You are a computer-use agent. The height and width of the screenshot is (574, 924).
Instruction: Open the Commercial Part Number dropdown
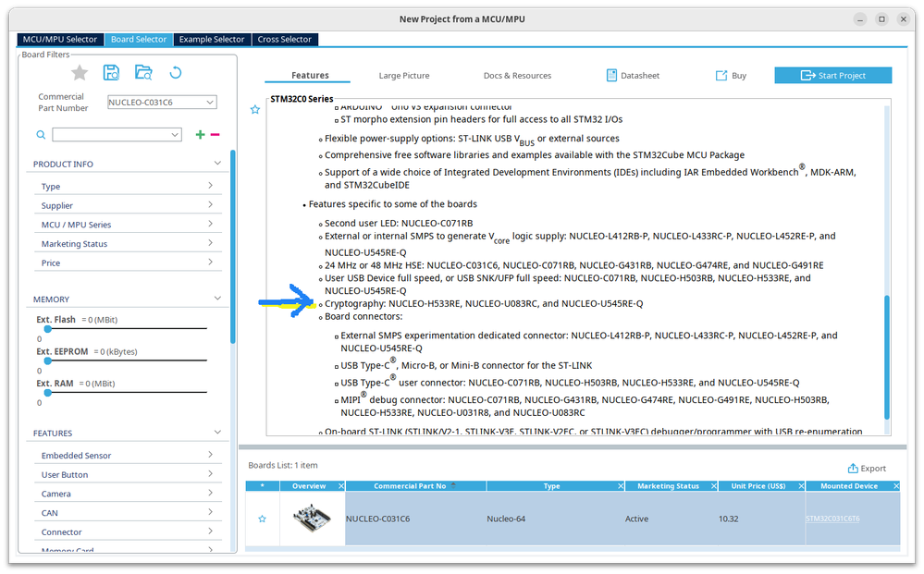coord(210,102)
